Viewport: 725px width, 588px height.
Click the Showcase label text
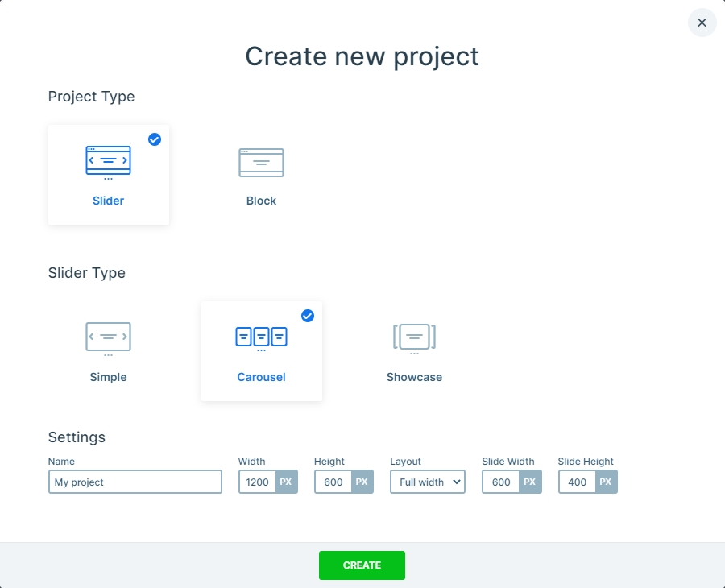pyautogui.click(x=414, y=377)
